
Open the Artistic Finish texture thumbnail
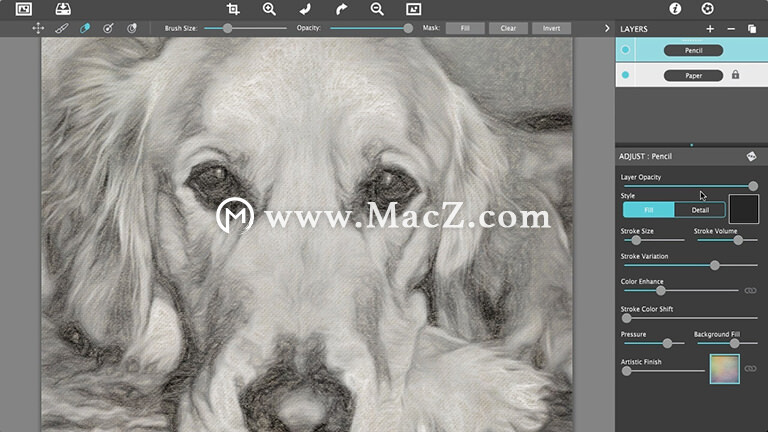(724, 369)
